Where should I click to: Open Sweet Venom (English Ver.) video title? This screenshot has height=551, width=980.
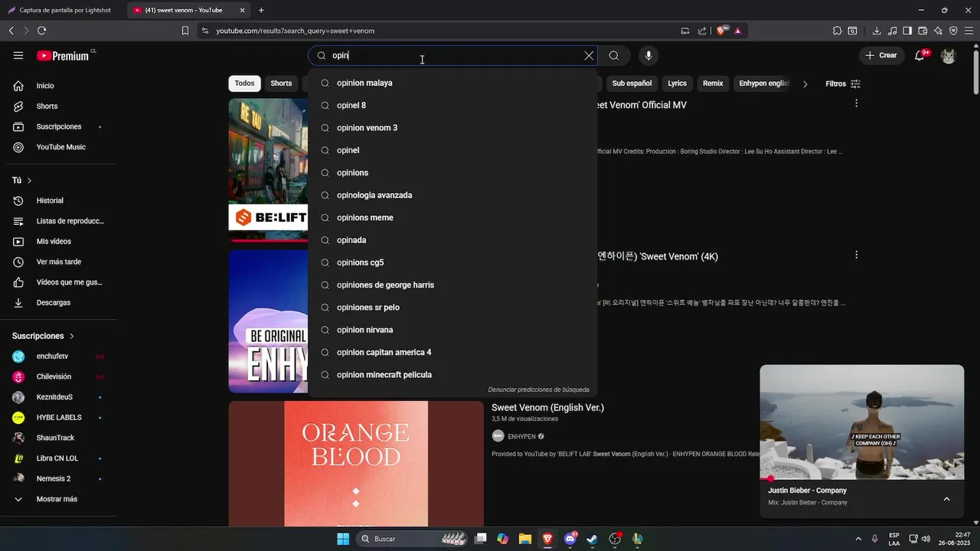click(547, 408)
